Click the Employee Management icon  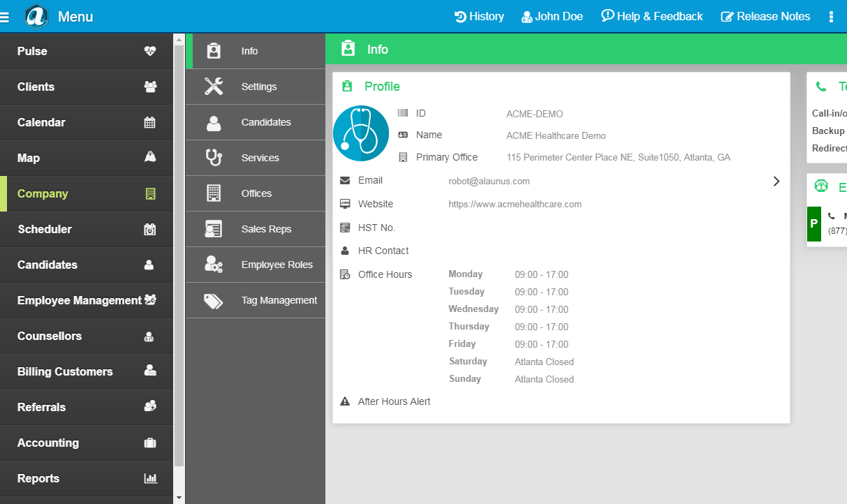(x=150, y=300)
